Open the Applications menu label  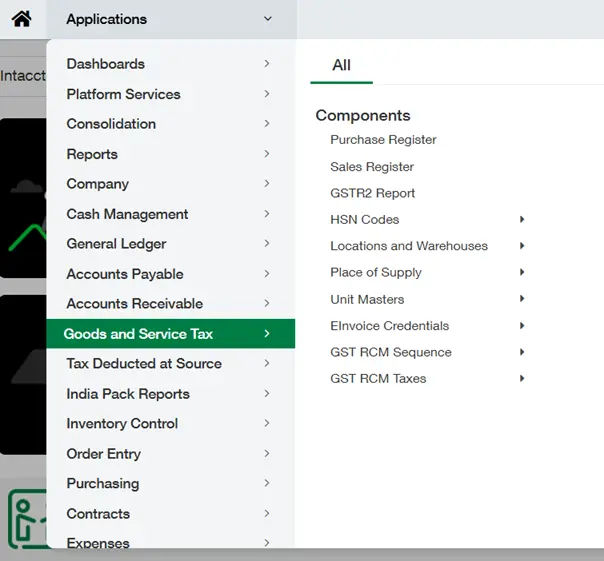(106, 19)
